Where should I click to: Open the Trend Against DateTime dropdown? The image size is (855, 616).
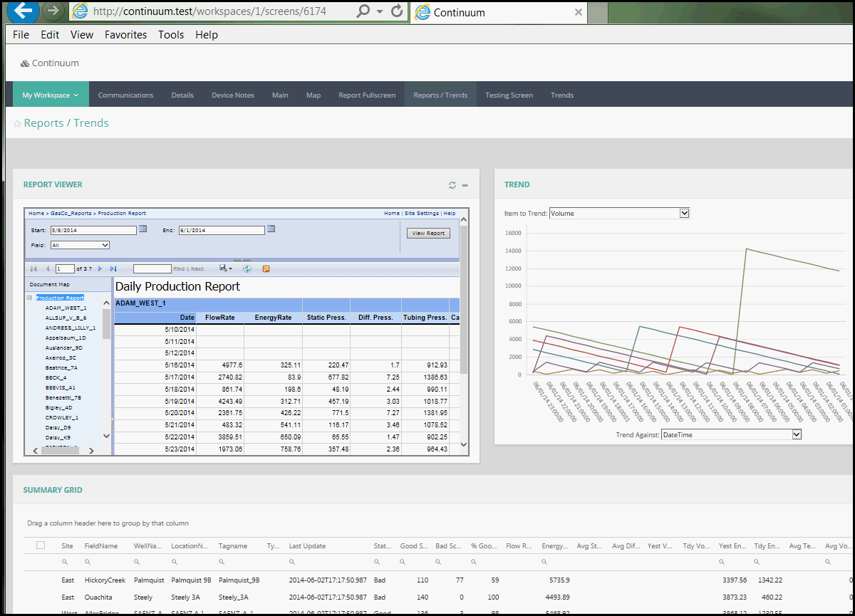click(797, 434)
